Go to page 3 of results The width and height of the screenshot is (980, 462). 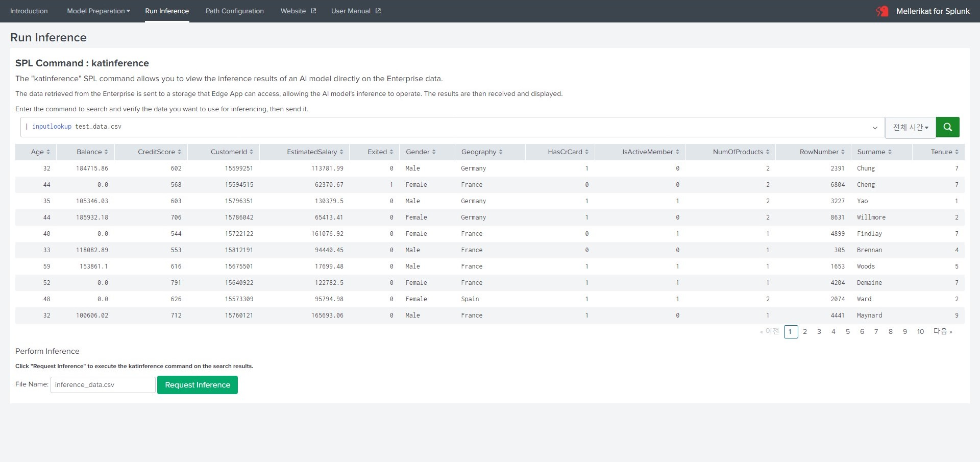(x=819, y=332)
